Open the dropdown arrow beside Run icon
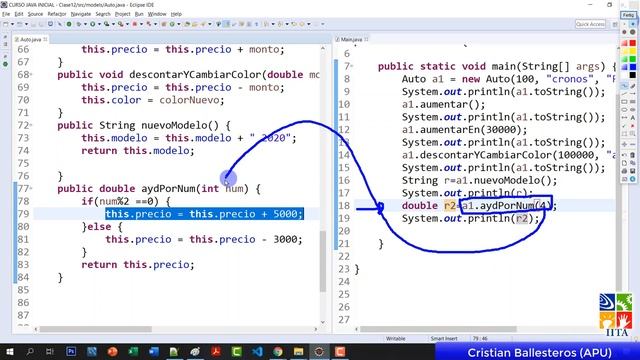 click(100, 24)
